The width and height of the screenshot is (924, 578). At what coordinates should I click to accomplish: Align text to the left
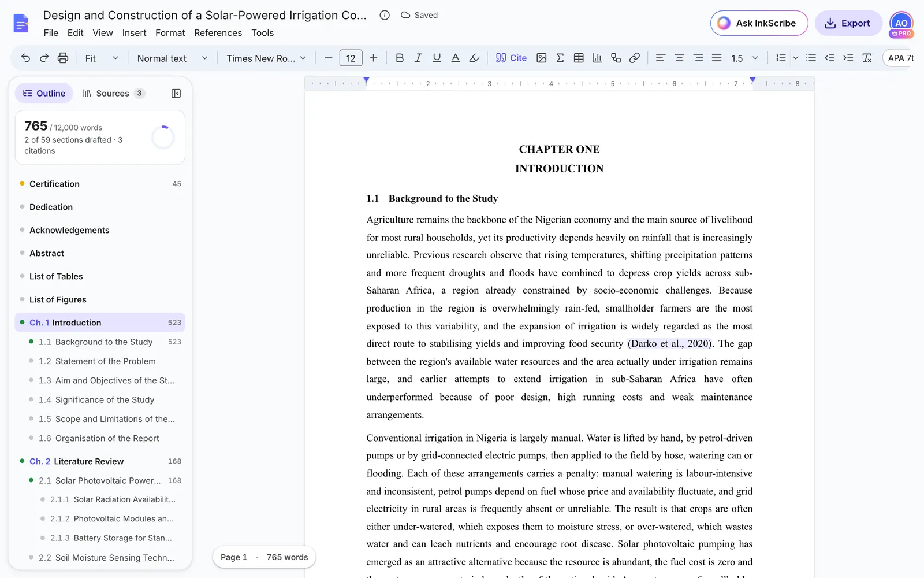click(661, 58)
